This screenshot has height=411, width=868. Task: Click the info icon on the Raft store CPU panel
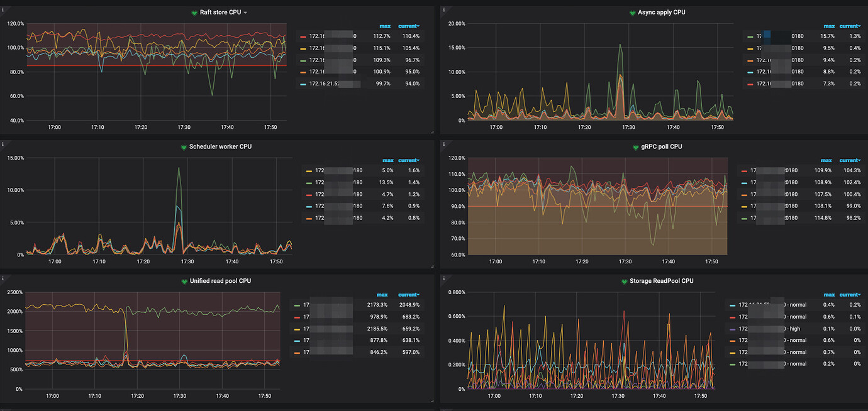(4, 9)
